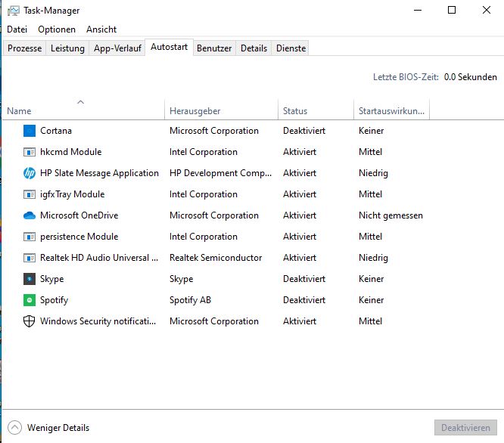Switch to the Benutzer tab
This screenshot has width=504, height=443.
[214, 48]
